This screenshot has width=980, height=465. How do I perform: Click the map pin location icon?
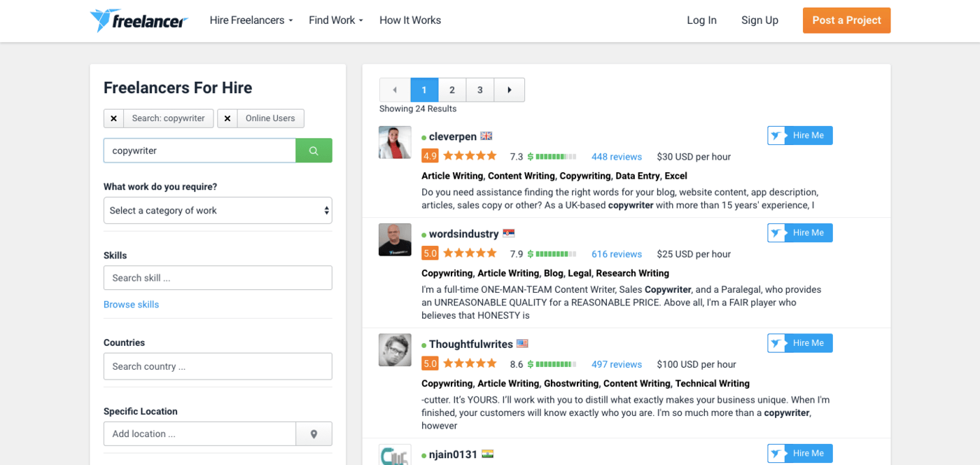pyautogui.click(x=314, y=434)
